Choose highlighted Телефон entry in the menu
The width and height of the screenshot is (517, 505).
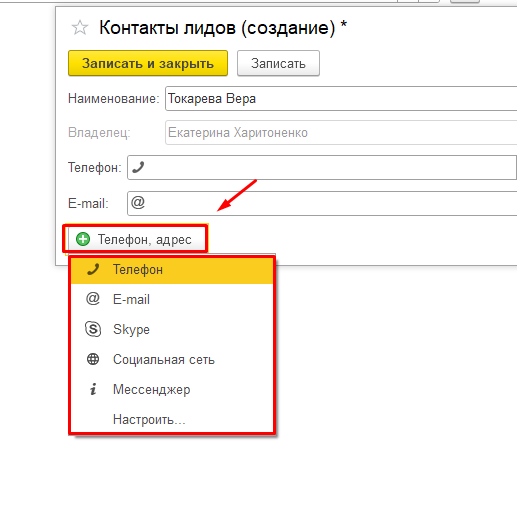tap(172, 269)
